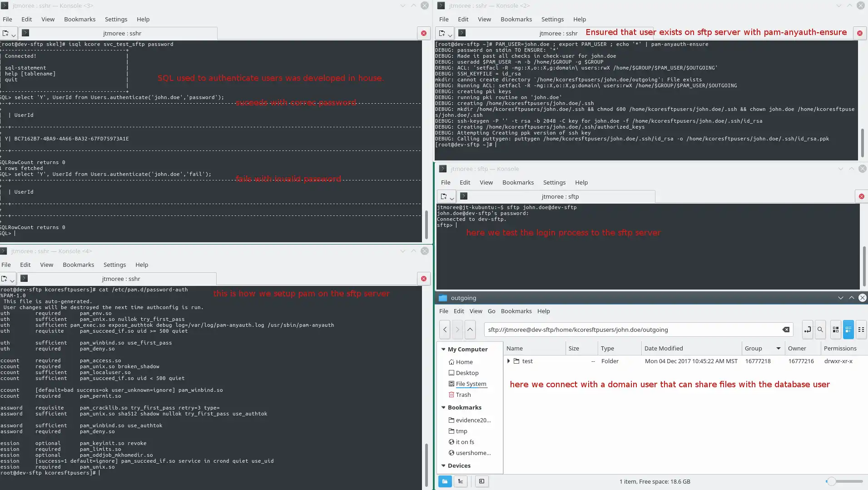Clear the sftp location path field
This screenshot has width=868, height=490.
(786, 330)
